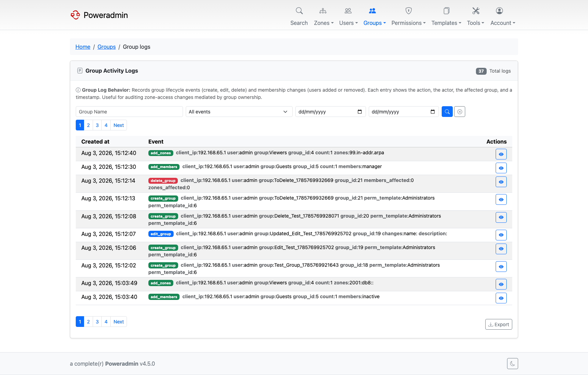This screenshot has height=375, width=588.
Task: Click Next in top pagination
Action: pos(119,125)
